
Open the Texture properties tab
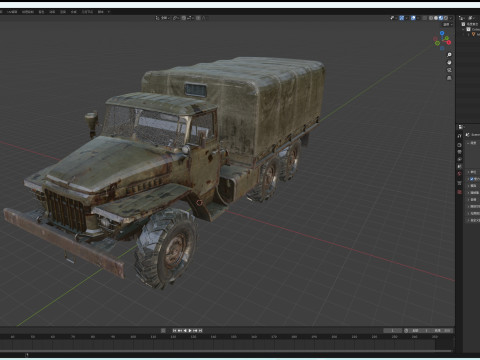459,192
